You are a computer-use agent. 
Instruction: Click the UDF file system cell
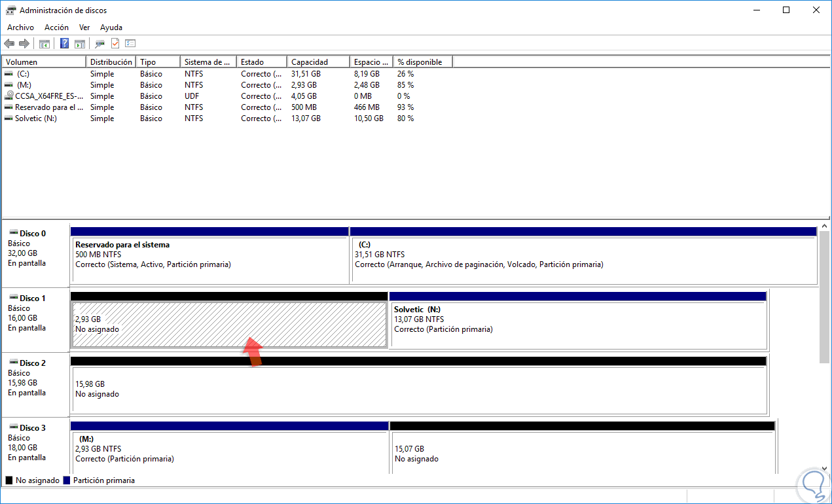(192, 96)
